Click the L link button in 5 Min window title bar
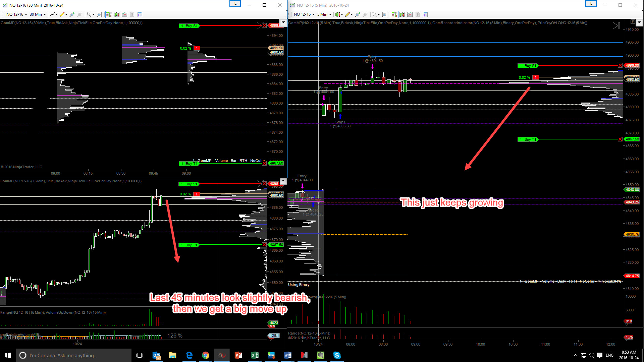644x362 pixels. pyautogui.click(x=591, y=4)
